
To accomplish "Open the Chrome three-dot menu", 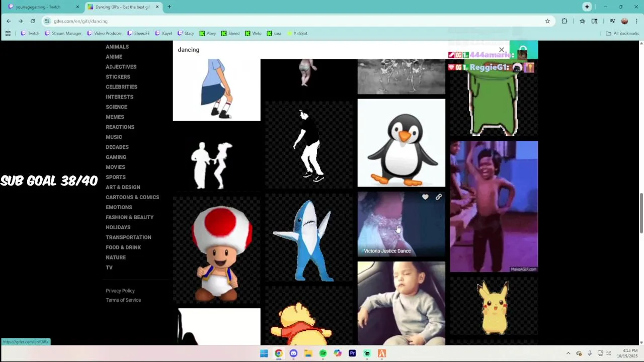I will pyautogui.click(x=637, y=21).
